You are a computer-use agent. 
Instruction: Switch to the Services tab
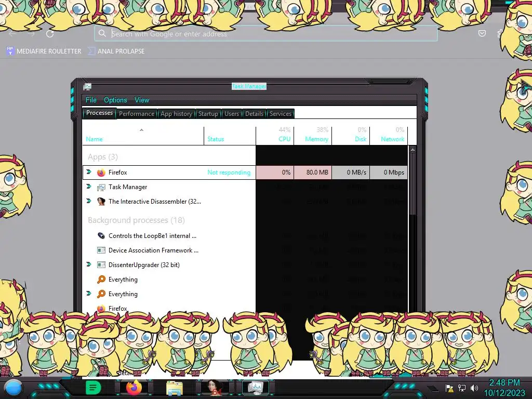tap(281, 114)
